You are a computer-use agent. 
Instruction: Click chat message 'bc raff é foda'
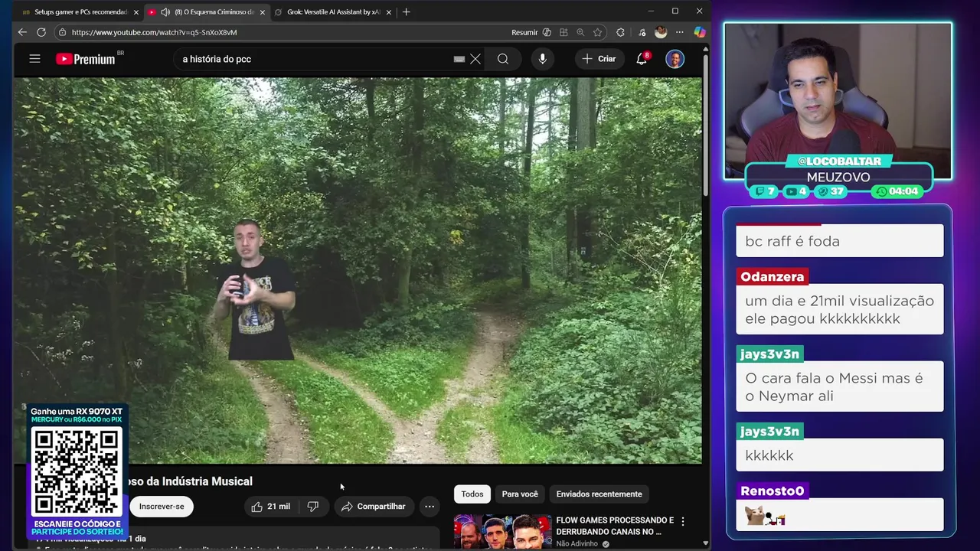pos(840,241)
